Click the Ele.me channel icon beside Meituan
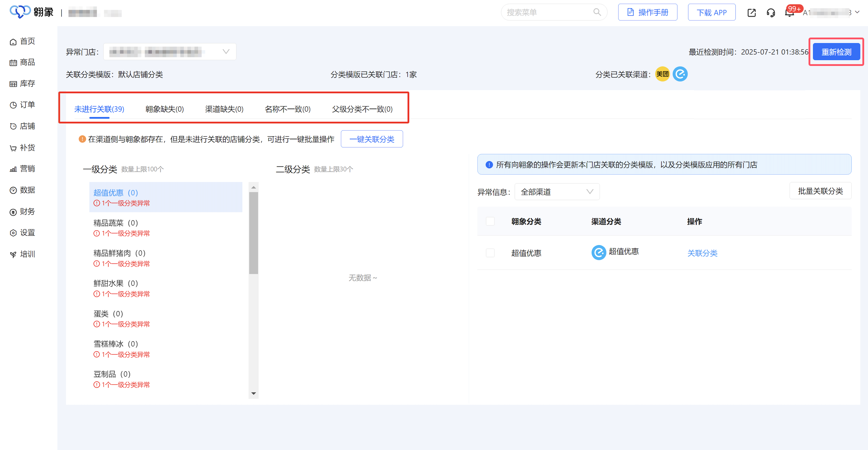 [x=680, y=74]
